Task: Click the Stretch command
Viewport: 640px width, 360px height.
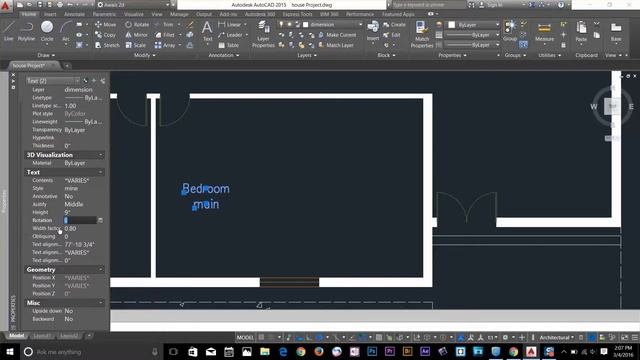Action: [x=107, y=45]
